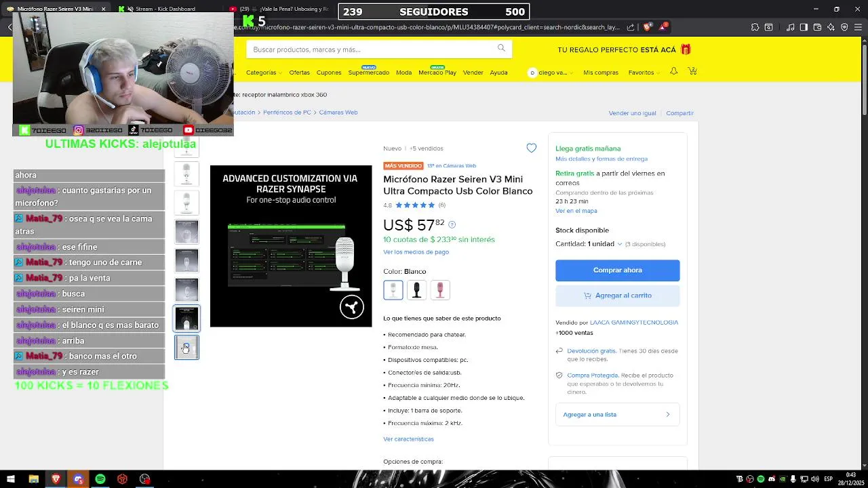The width and height of the screenshot is (868, 488).
Task: Open the Compra Protegida link
Action: pyautogui.click(x=593, y=375)
